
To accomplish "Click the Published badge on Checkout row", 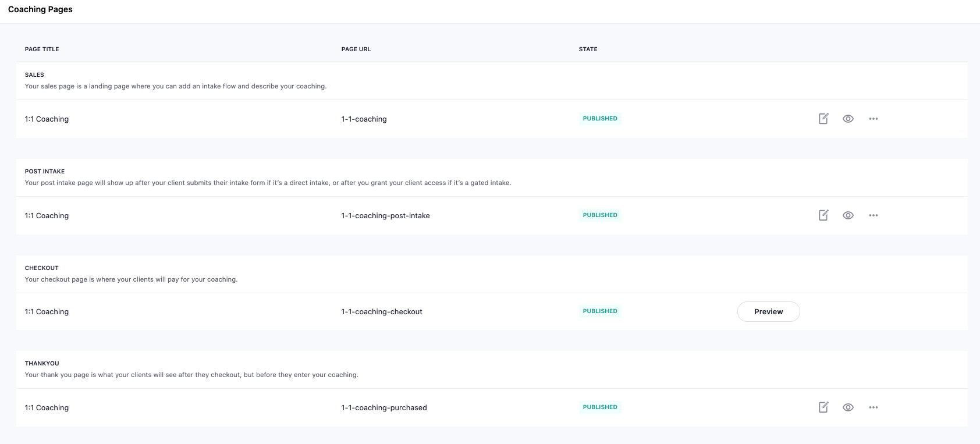I will click(x=600, y=311).
